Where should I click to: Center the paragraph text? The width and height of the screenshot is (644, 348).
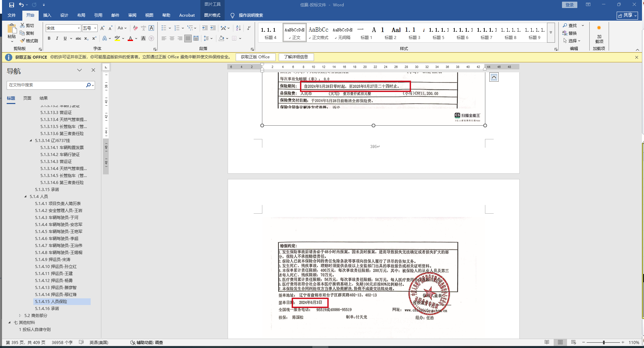pos(172,38)
